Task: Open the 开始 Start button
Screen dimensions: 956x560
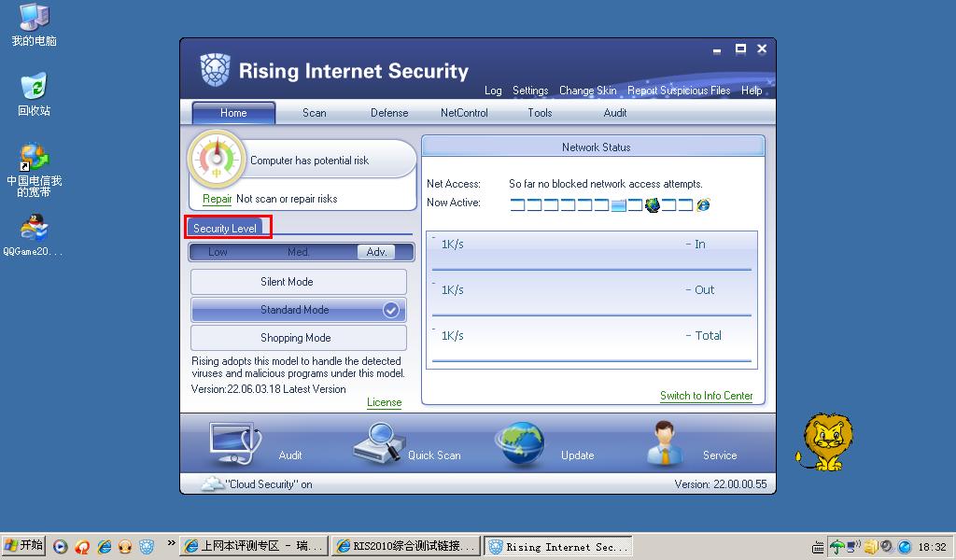Action: pos(23,545)
